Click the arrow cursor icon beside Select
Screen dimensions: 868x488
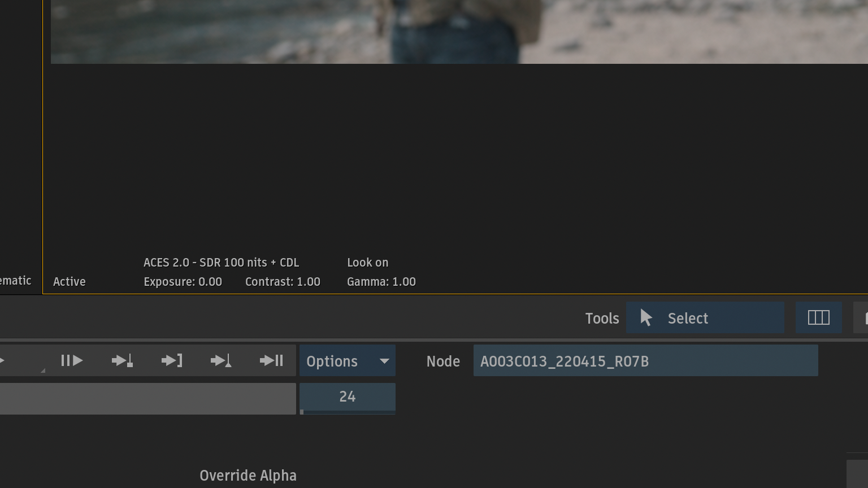[646, 318]
